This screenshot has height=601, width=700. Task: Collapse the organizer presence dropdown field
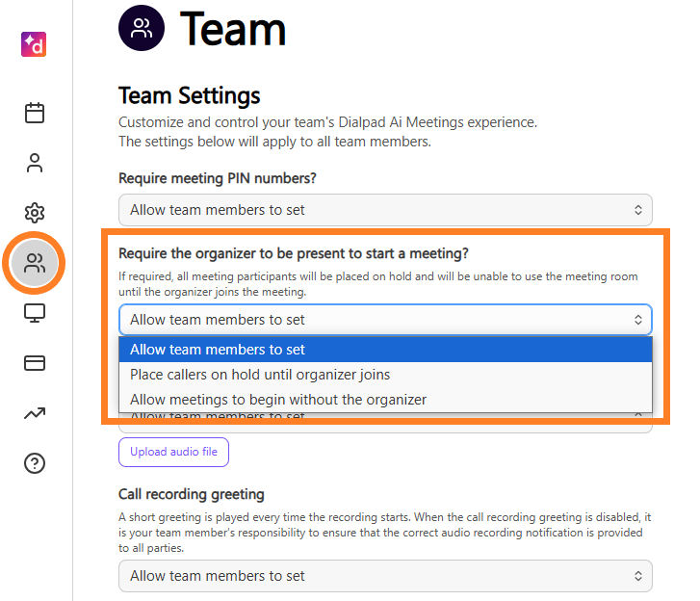click(x=385, y=320)
